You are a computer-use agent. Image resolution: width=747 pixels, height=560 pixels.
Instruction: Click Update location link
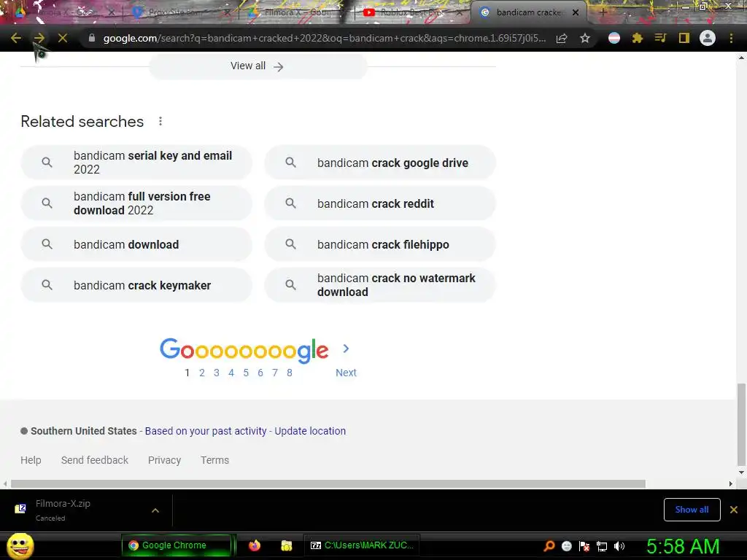click(x=310, y=431)
